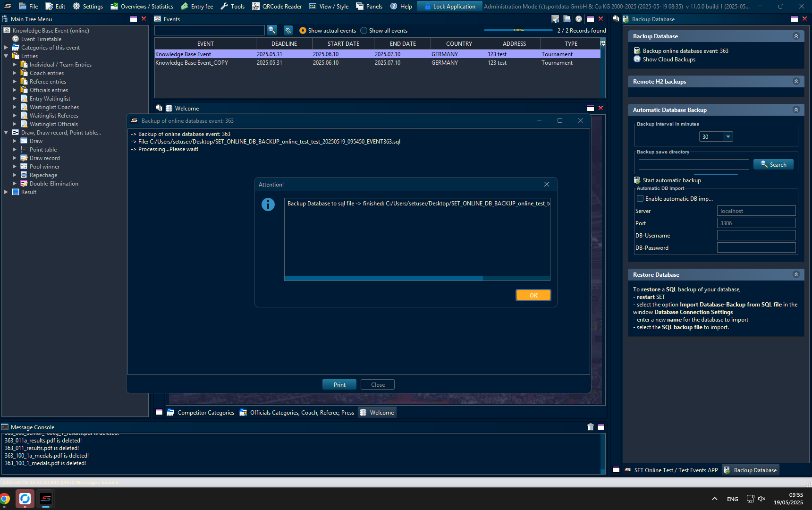Click the Main Tree Menu panel header icon
This screenshot has height=510, width=812.
(x=5, y=19)
